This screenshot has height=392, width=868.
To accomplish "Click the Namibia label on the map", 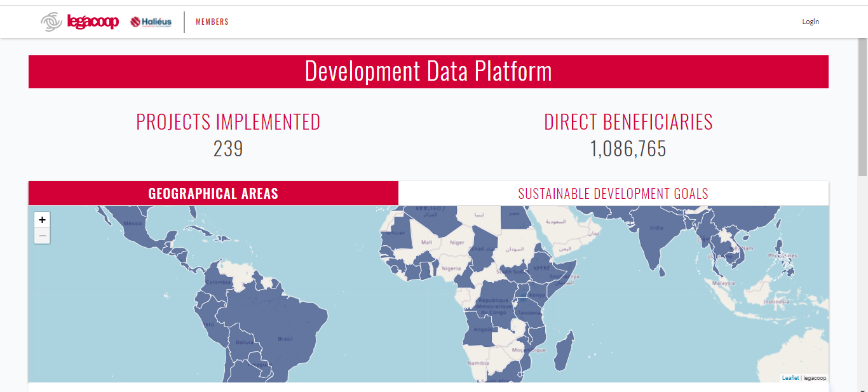I will coord(478,363).
